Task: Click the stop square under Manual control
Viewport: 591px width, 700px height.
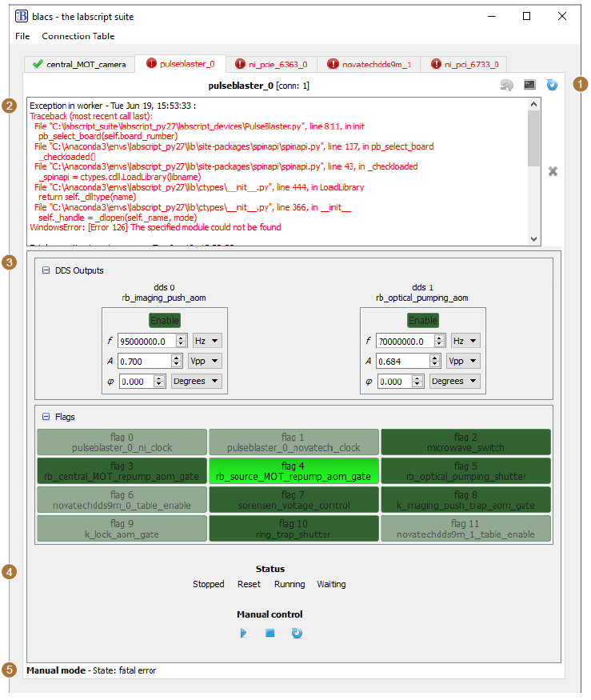Action: pyautogui.click(x=270, y=633)
